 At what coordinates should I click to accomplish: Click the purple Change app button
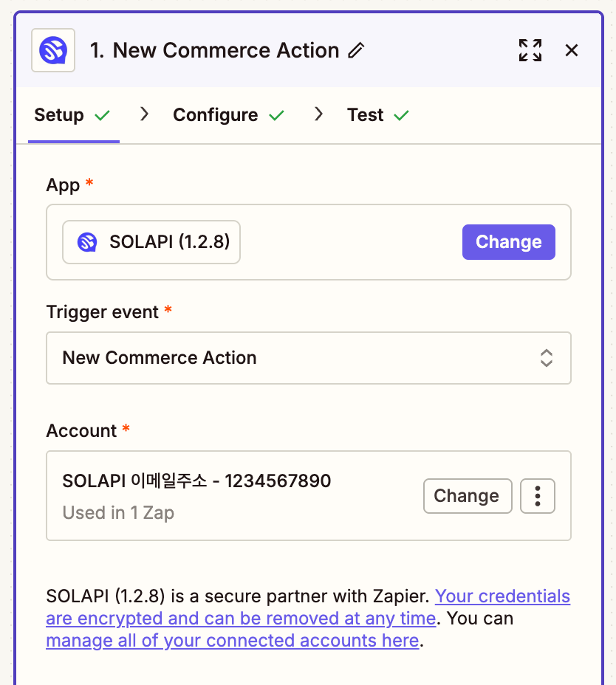(509, 242)
